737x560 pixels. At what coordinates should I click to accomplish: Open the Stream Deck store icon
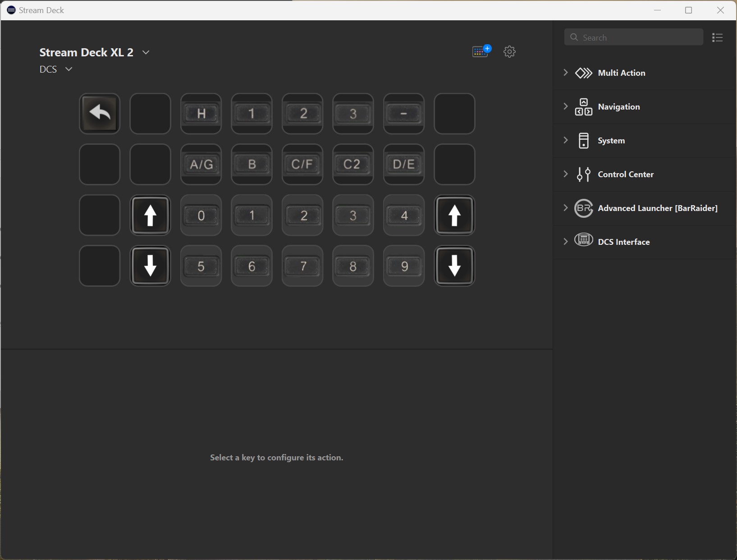click(x=481, y=51)
